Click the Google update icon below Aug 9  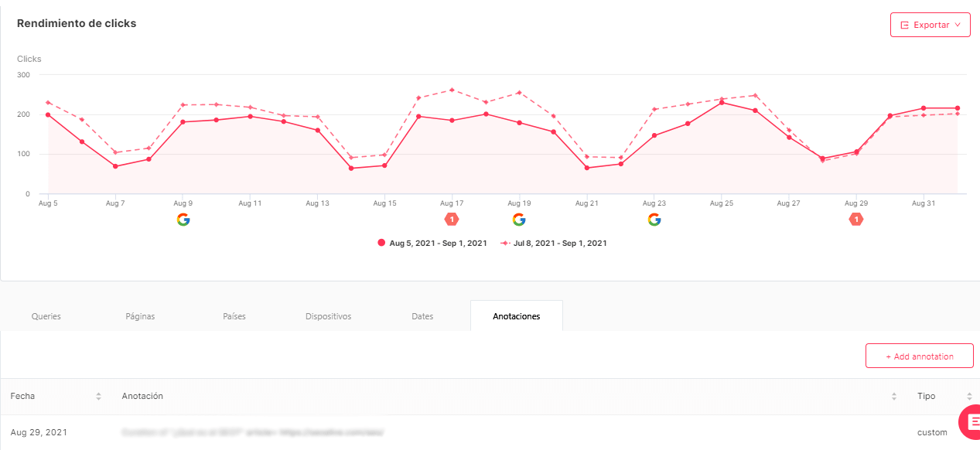(184, 220)
